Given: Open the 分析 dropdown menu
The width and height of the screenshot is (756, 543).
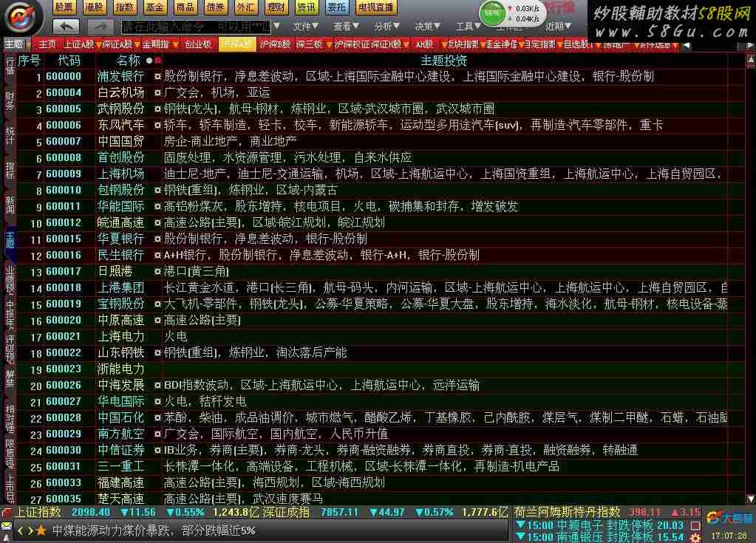Looking at the screenshot, I should (x=386, y=26).
